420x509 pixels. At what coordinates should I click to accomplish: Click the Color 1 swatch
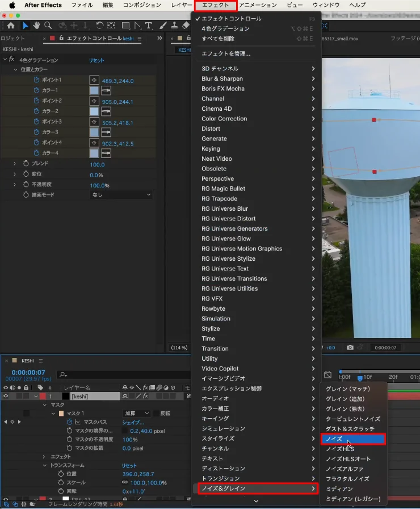click(x=94, y=90)
